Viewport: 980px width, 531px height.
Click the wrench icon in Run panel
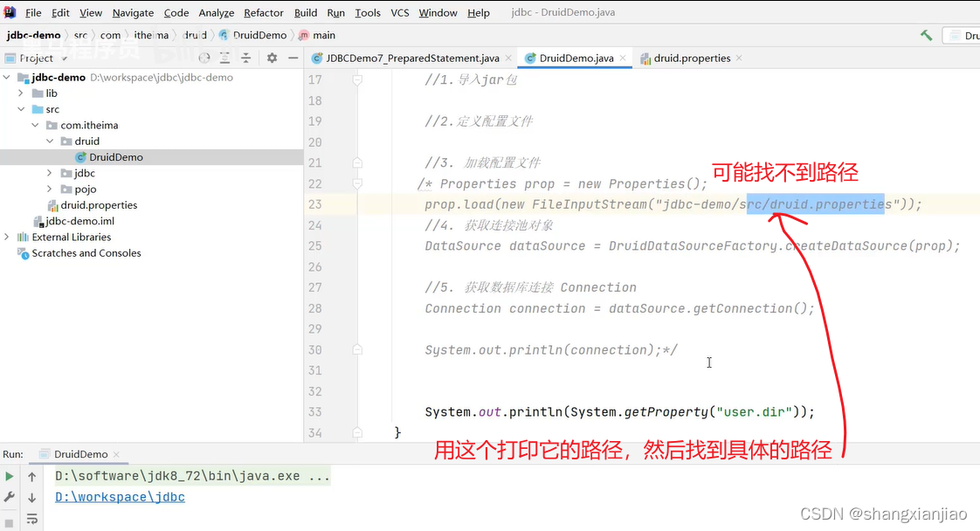(x=10, y=497)
